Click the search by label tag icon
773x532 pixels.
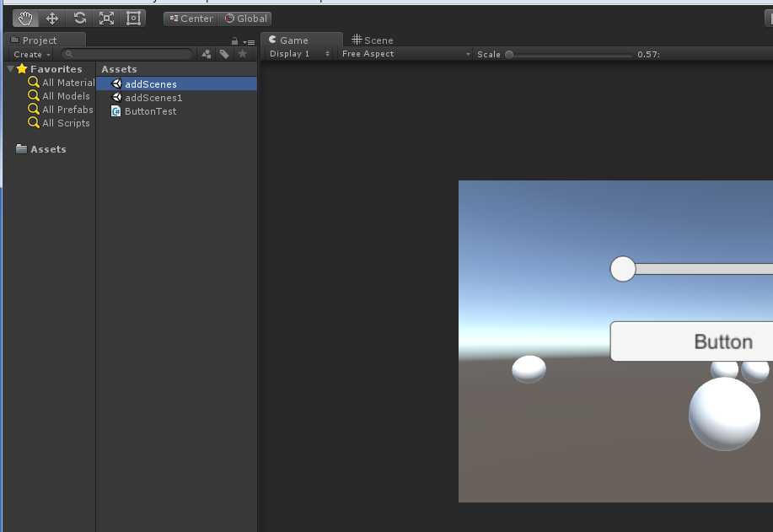(224, 54)
